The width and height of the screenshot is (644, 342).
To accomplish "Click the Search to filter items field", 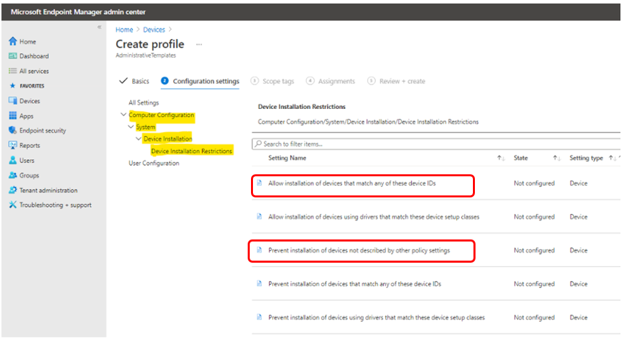I will [x=436, y=144].
